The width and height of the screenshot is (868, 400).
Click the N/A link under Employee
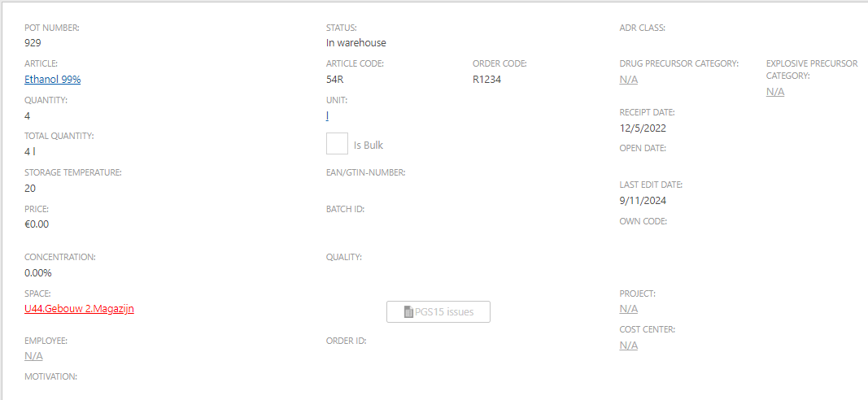point(33,356)
